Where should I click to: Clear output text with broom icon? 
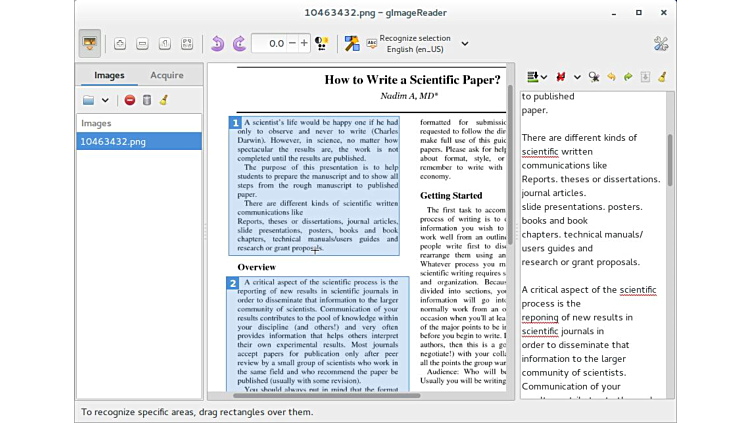coord(662,77)
